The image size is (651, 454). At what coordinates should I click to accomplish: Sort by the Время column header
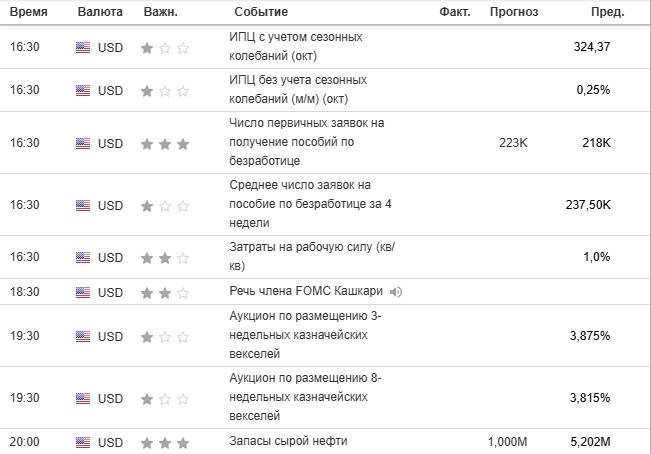[x=29, y=12]
